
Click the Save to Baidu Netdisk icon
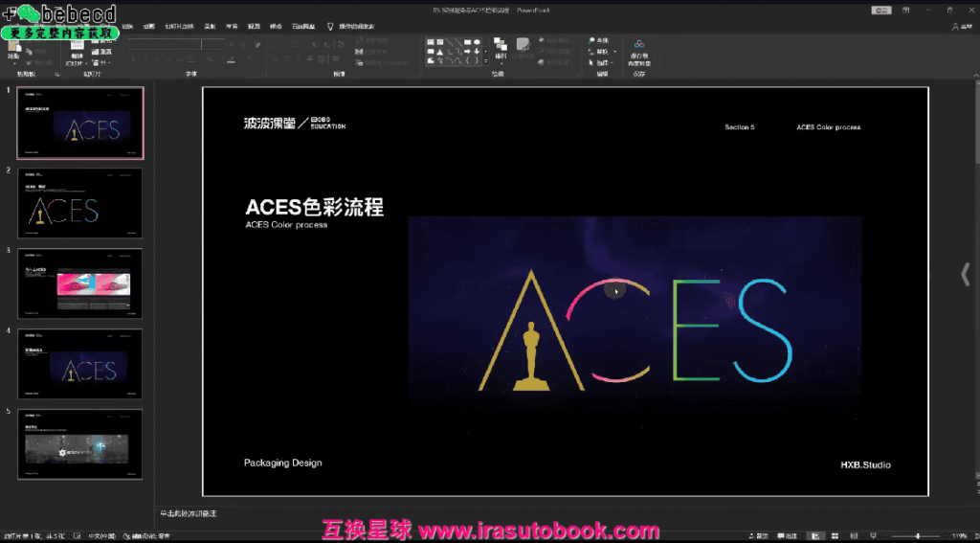pos(639,44)
